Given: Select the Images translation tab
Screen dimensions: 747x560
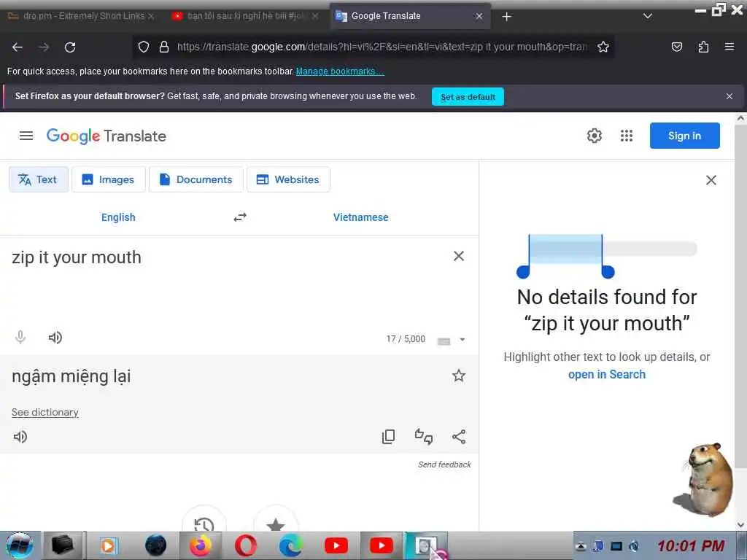Looking at the screenshot, I should (x=109, y=179).
